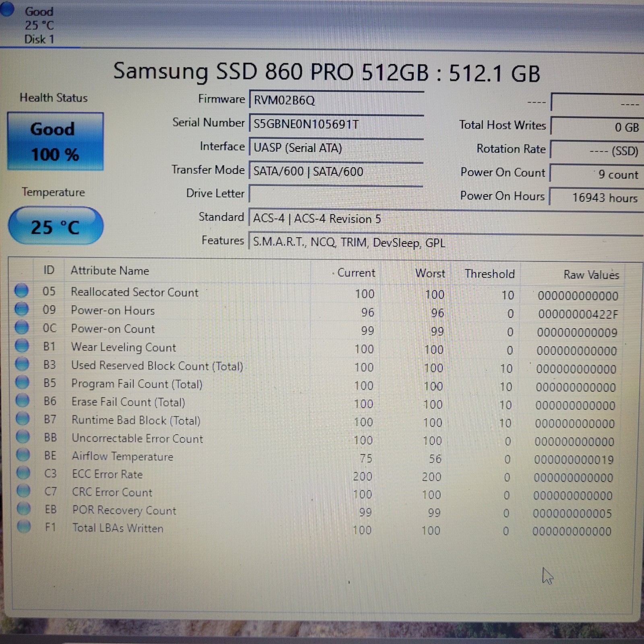
Task: Click status icon for Reallocated Sector Count
Action: click(21, 291)
